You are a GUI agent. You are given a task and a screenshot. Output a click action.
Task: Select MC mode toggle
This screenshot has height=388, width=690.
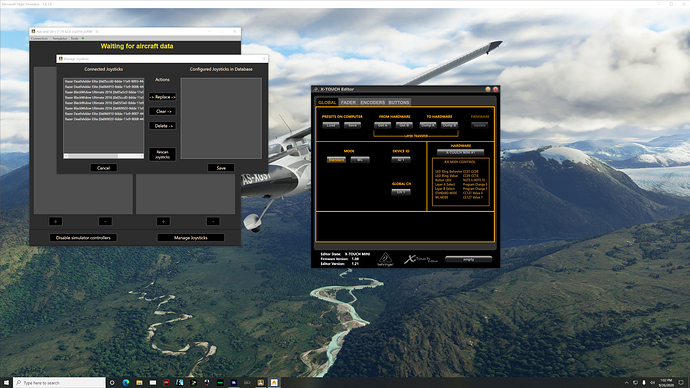[x=360, y=160]
